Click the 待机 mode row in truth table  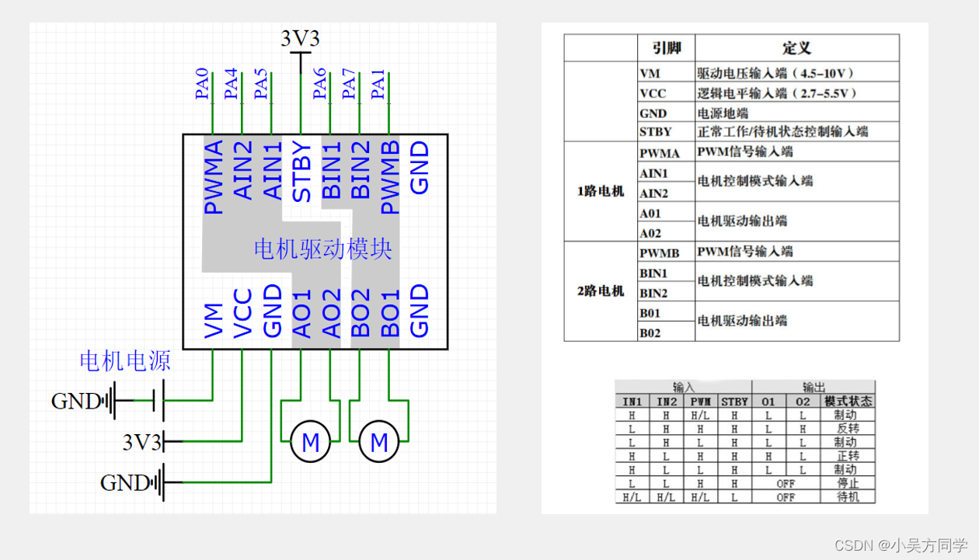(848, 496)
